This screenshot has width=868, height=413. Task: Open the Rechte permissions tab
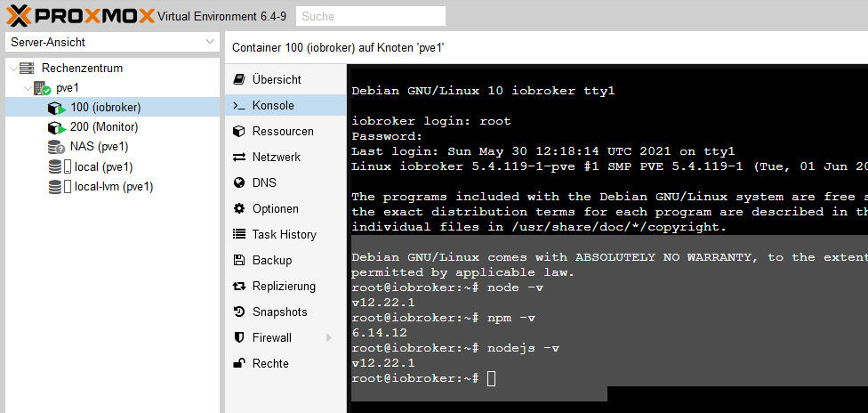tap(285, 364)
